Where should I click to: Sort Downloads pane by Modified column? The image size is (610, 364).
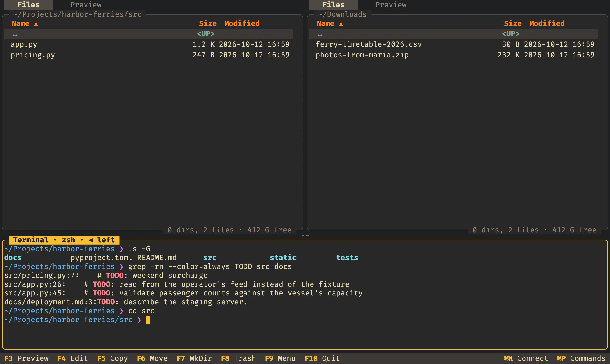547,23
